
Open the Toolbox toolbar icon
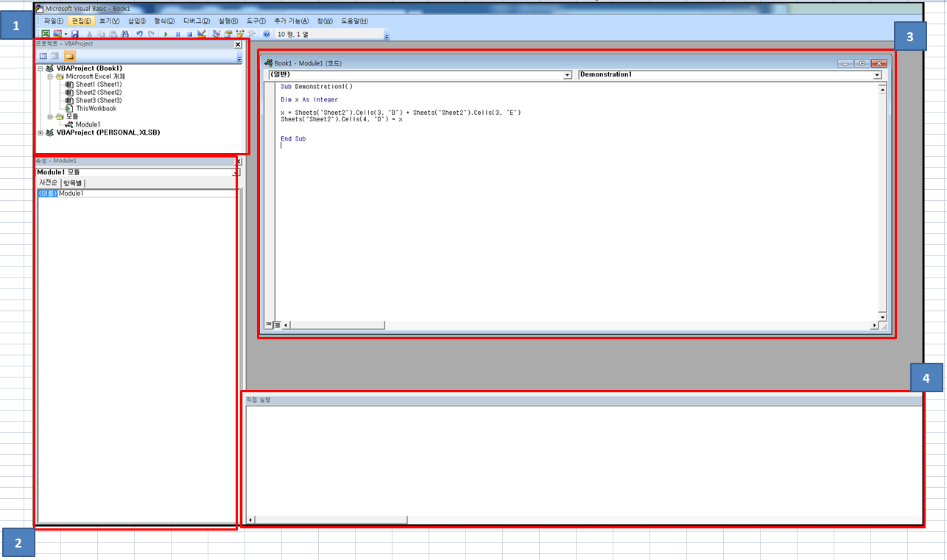252,34
